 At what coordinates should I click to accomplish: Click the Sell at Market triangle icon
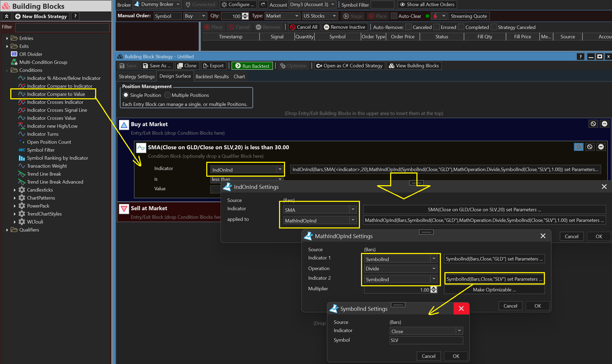click(124, 209)
